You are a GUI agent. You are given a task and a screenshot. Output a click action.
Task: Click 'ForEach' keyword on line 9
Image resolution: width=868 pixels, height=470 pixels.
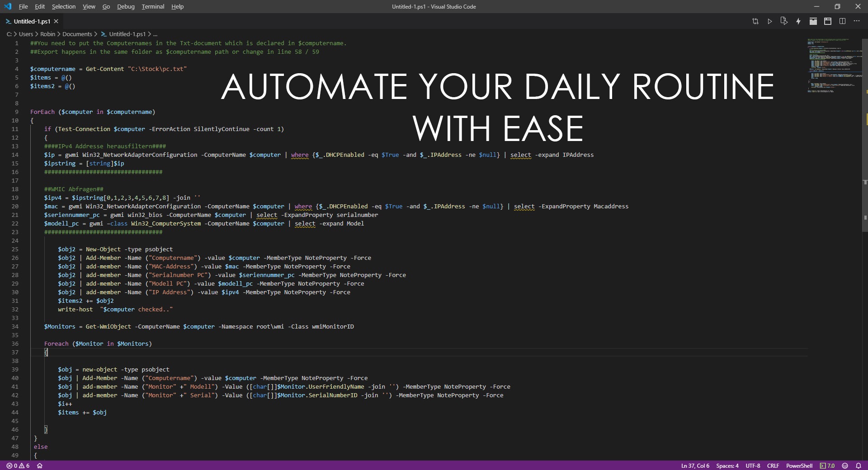(42, 112)
